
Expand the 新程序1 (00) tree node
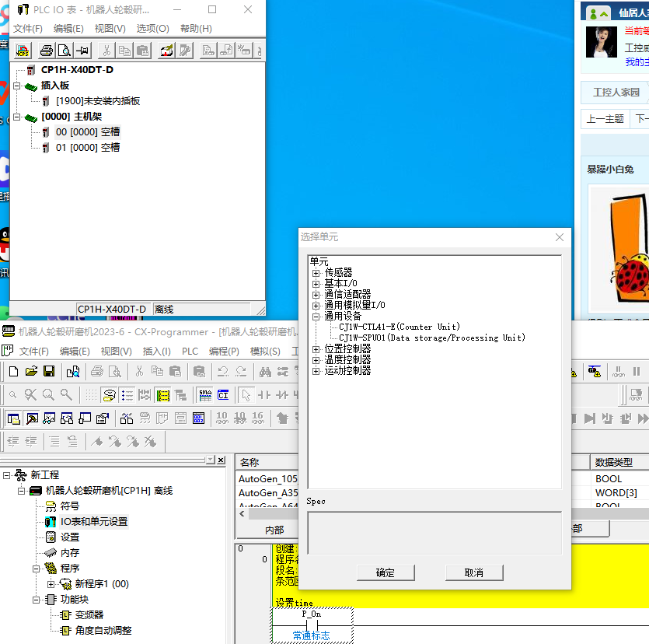pos(51,583)
